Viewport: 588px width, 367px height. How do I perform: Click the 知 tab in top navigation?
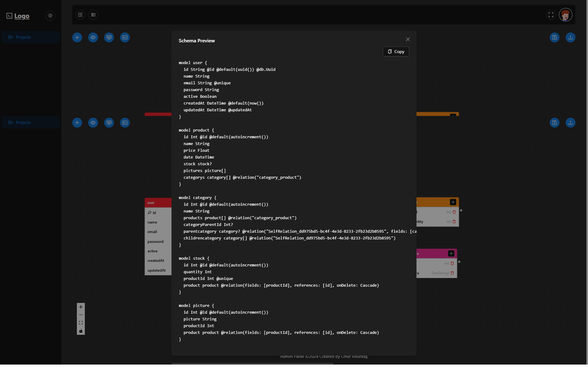pos(93,14)
